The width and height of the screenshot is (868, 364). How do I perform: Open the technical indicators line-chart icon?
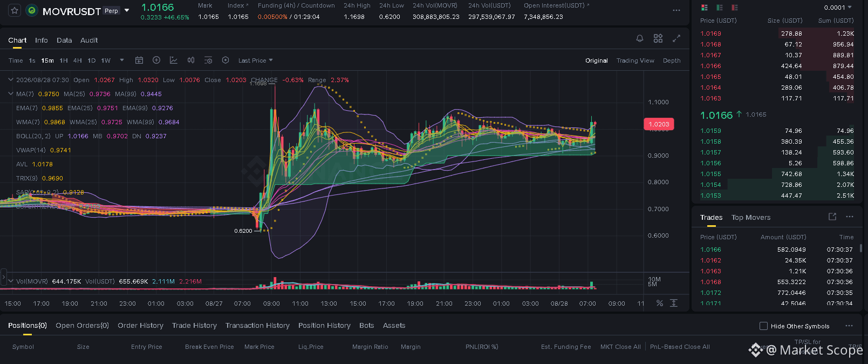point(174,60)
